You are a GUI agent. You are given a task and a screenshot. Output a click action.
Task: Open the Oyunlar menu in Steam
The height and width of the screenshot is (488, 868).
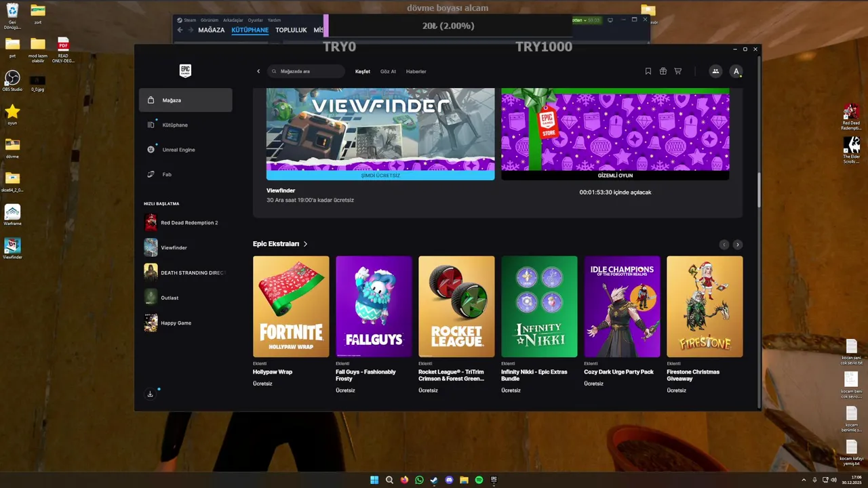click(255, 20)
